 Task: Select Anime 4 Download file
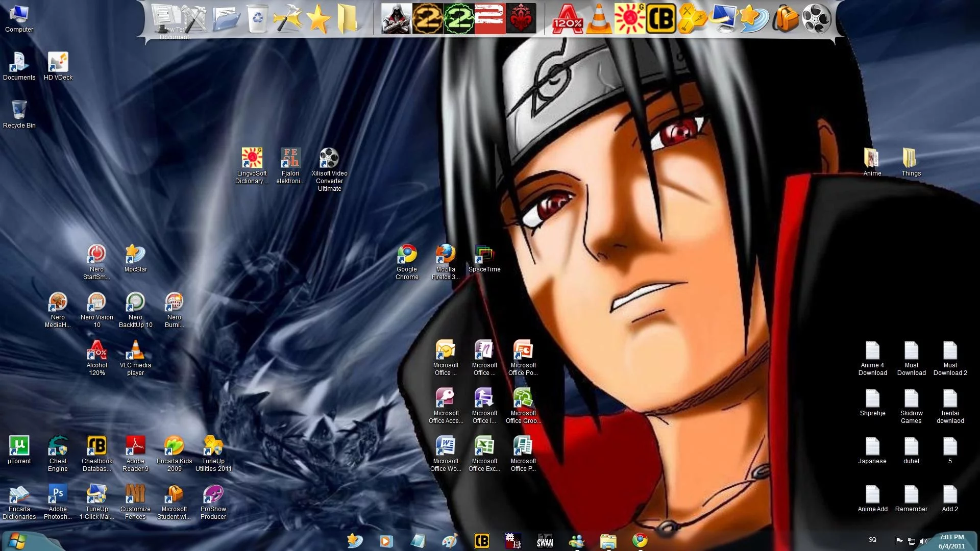point(872,358)
